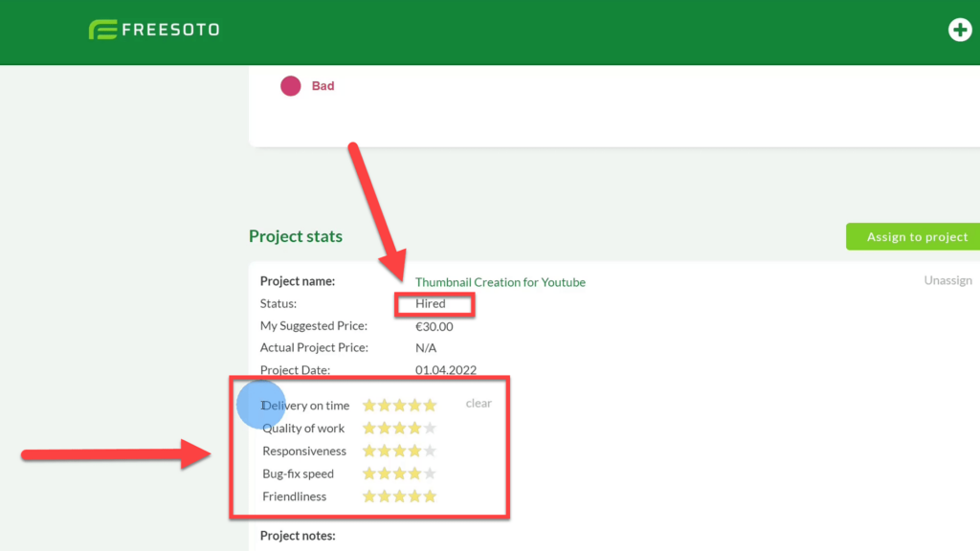Click the Project Date: label
Image resolution: width=980 pixels, height=551 pixels.
tap(295, 370)
